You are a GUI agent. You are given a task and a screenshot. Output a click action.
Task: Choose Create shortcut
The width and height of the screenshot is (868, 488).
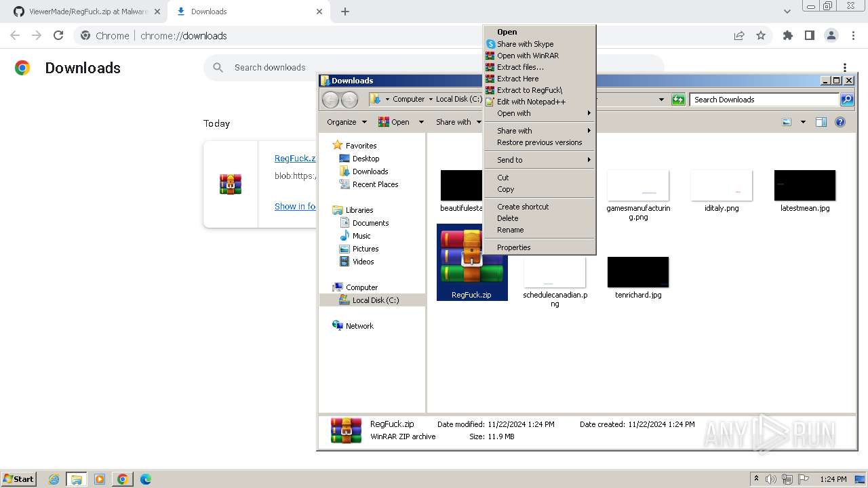pyautogui.click(x=540, y=207)
